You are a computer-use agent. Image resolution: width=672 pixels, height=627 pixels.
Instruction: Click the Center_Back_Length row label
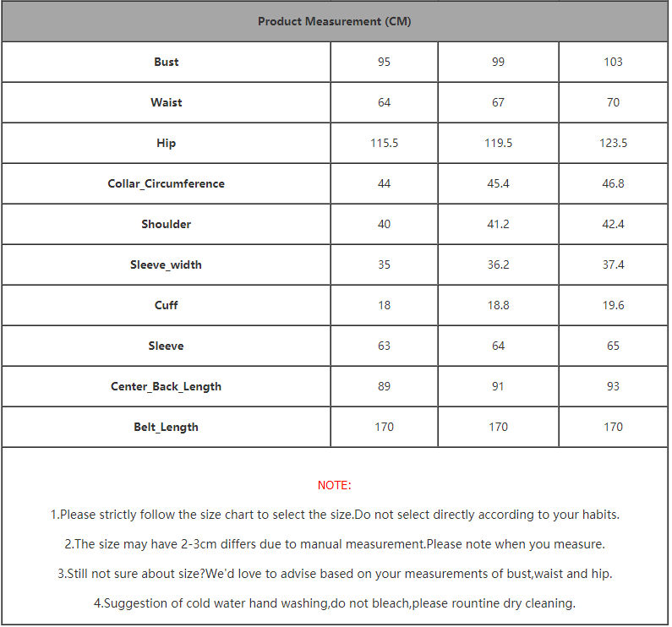[x=167, y=386]
